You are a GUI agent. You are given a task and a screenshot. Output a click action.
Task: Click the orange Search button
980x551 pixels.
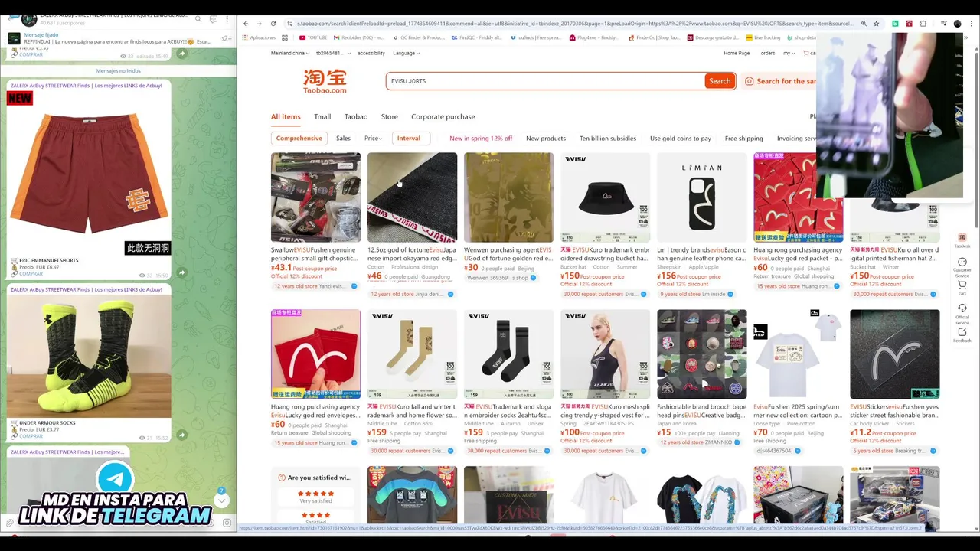coord(720,81)
